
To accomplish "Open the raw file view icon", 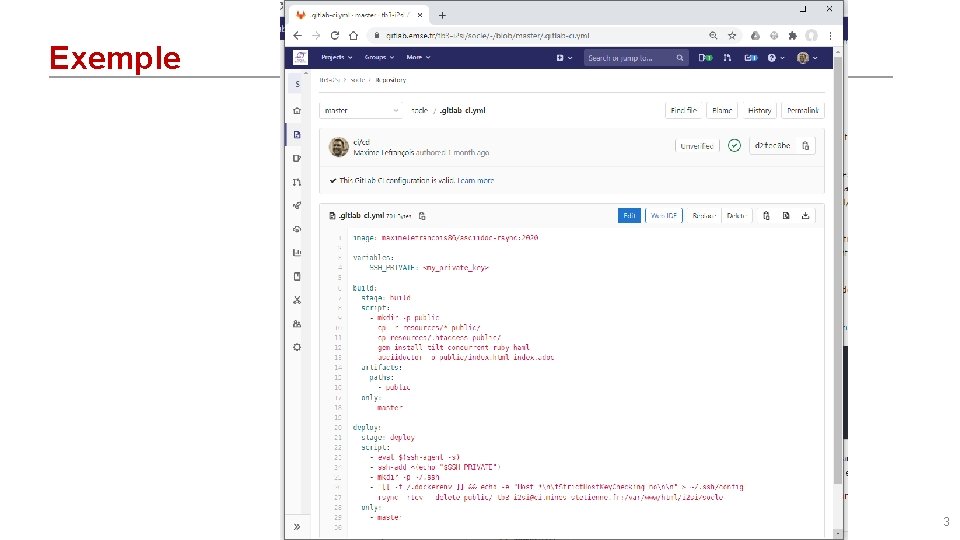I will [786, 216].
